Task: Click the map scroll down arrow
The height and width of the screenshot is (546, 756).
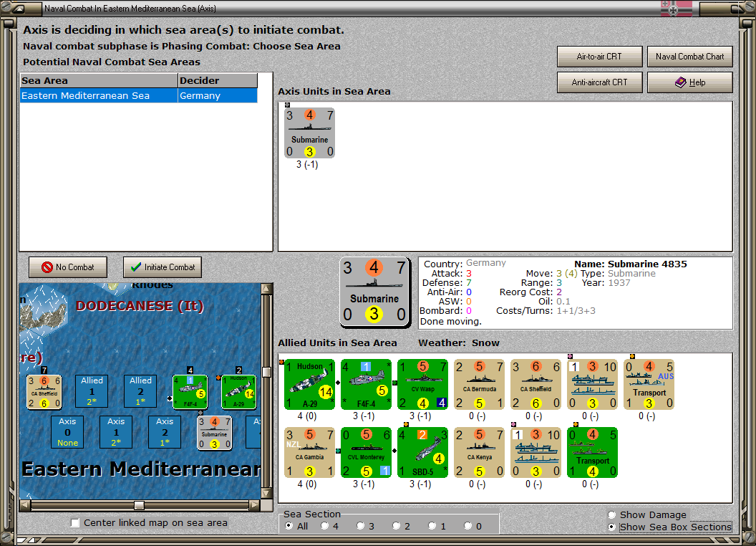Action: coord(266,494)
